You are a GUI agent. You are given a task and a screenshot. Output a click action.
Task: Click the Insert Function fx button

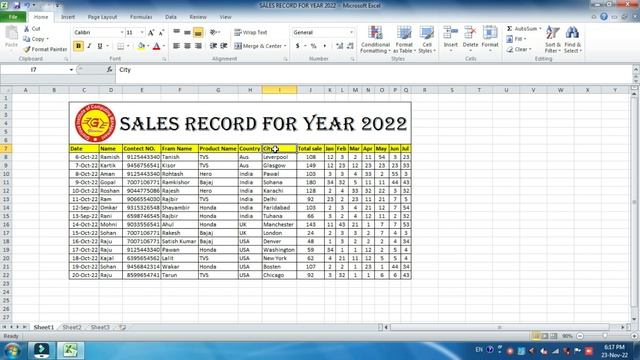pos(109,70)
